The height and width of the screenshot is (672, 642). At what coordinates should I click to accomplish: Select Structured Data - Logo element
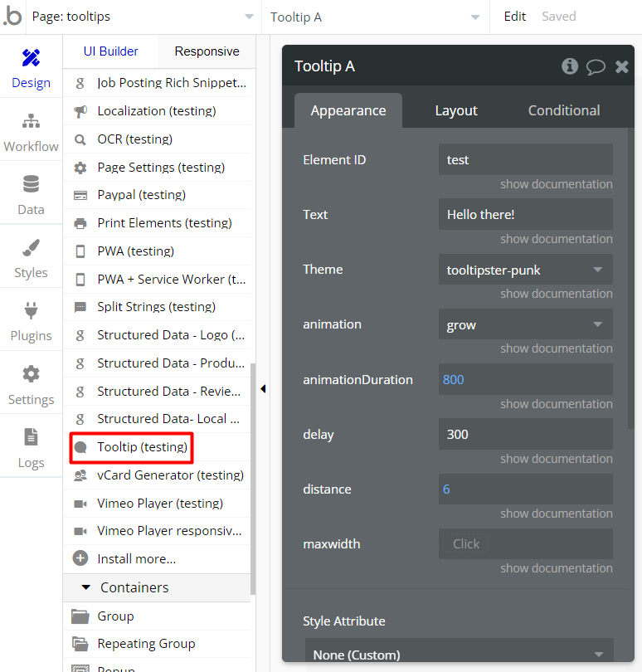(x=157, y=335)
